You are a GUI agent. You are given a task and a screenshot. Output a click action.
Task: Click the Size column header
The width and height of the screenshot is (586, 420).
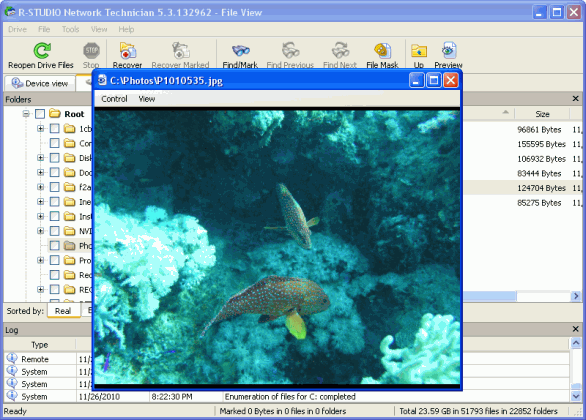tap(542, 114)
